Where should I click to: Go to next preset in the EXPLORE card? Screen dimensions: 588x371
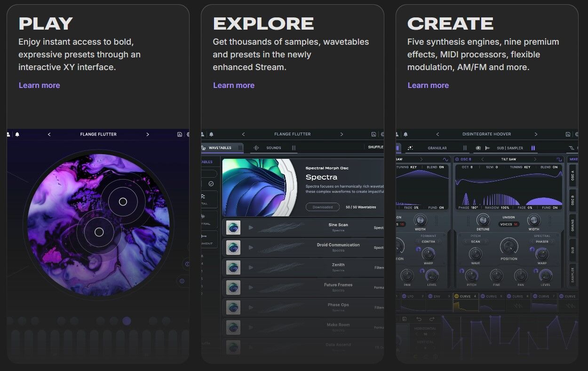342,134
